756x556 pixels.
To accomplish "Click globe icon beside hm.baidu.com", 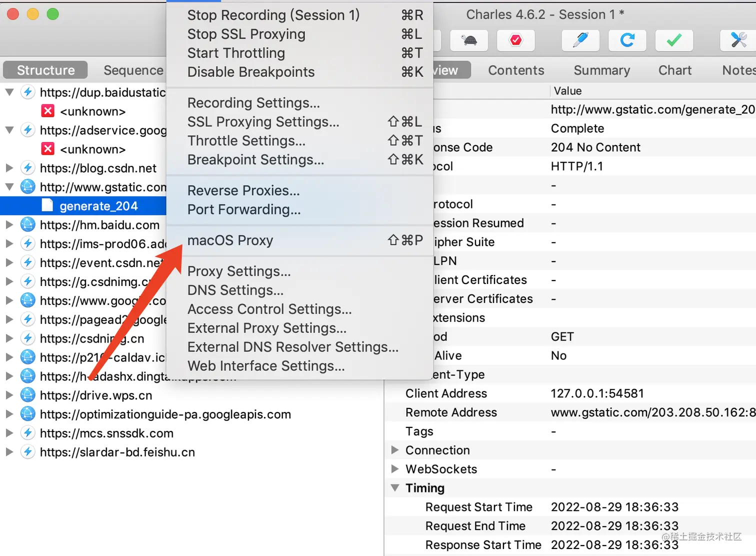I will [28, 224].
